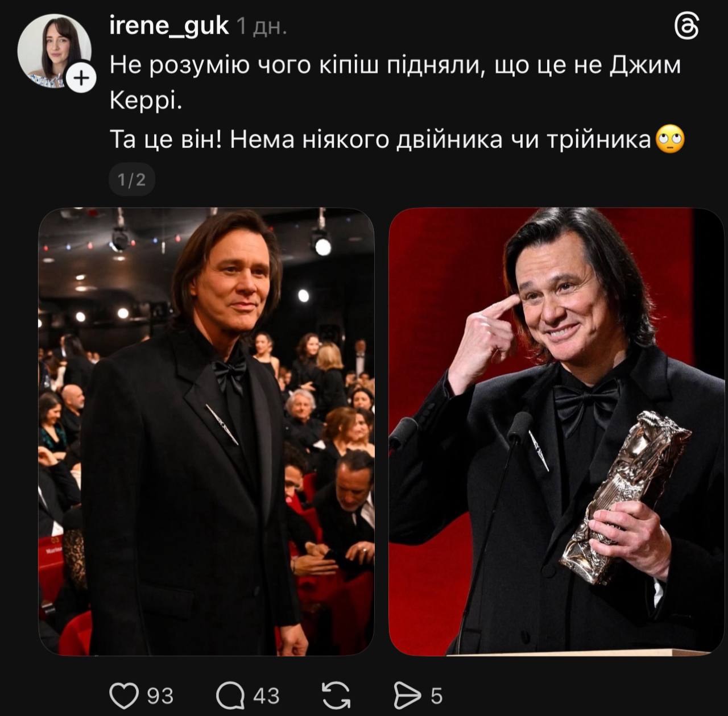The width and height of the screenshot is (728, 716).
Task: Like the post with heart icon
Action: coord(124,695)
